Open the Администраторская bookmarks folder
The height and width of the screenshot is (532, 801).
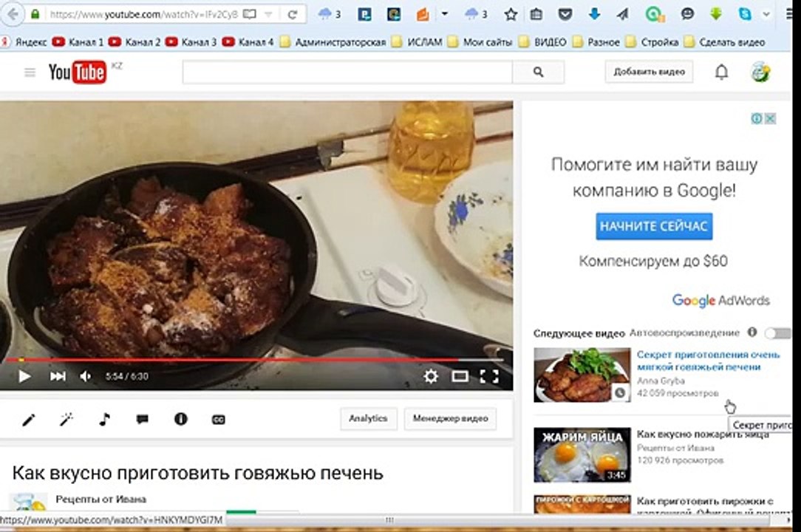tap(333, 42)
